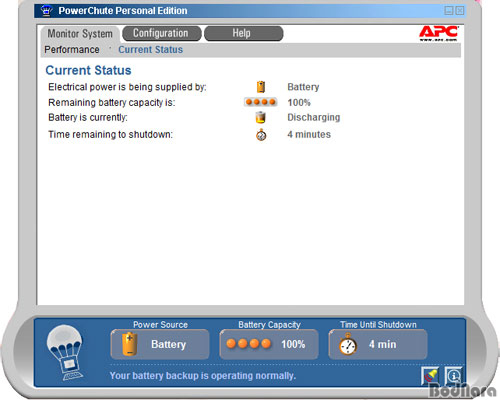
Task: Select the Performance sub-tab
Action: tap(72, 50)
